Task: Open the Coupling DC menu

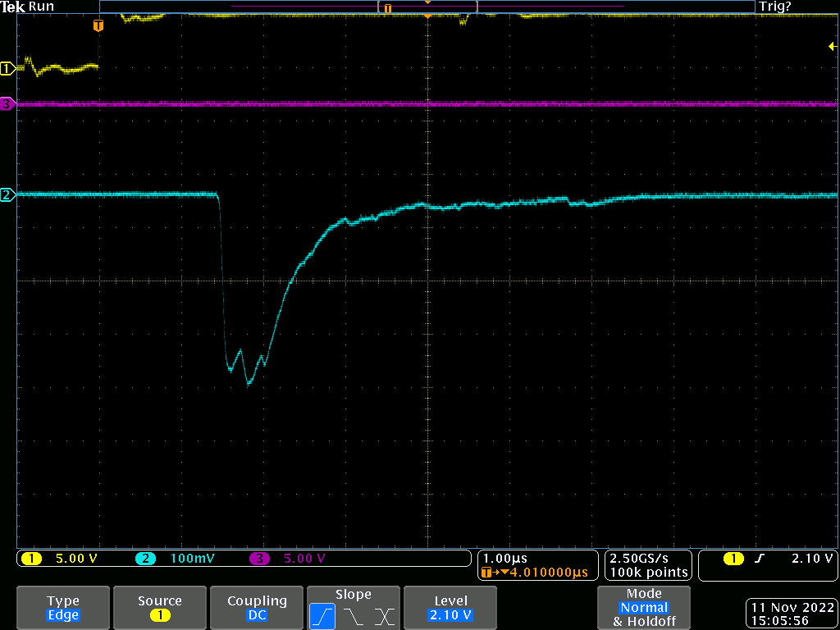Action: pos(257,608)
